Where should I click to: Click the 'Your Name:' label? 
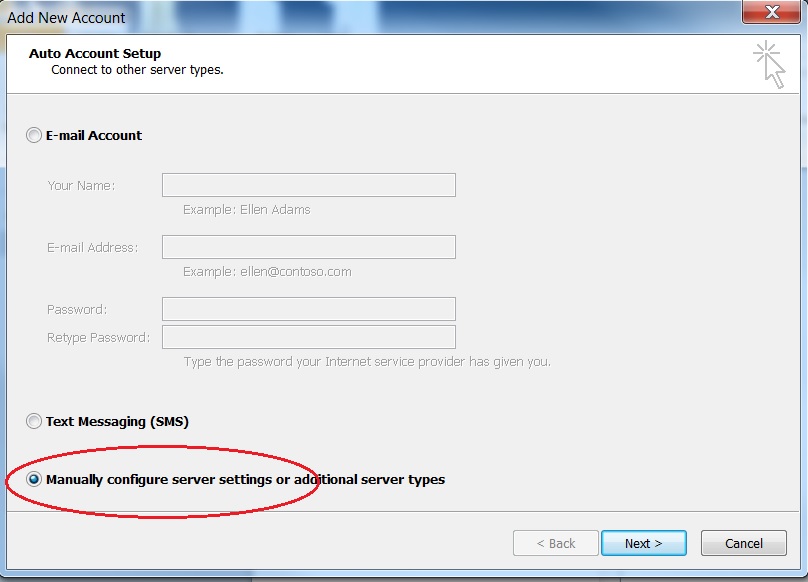(x=81, y=186)
